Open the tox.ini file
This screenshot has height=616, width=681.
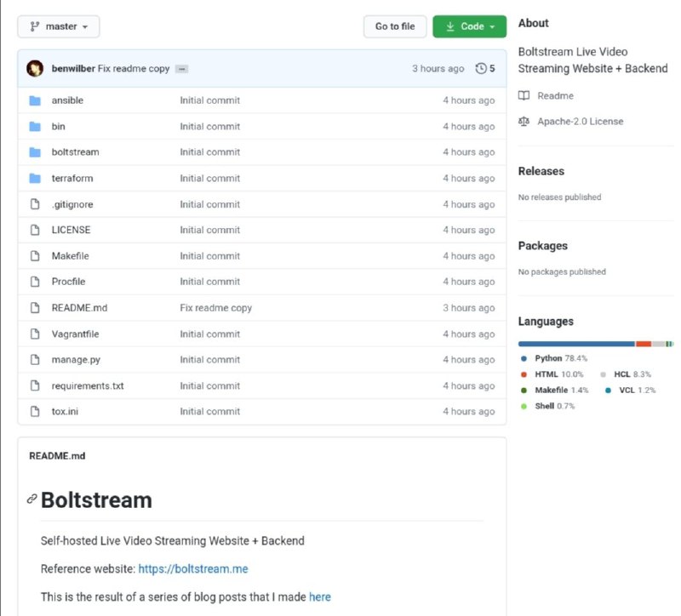pos(65,412)
